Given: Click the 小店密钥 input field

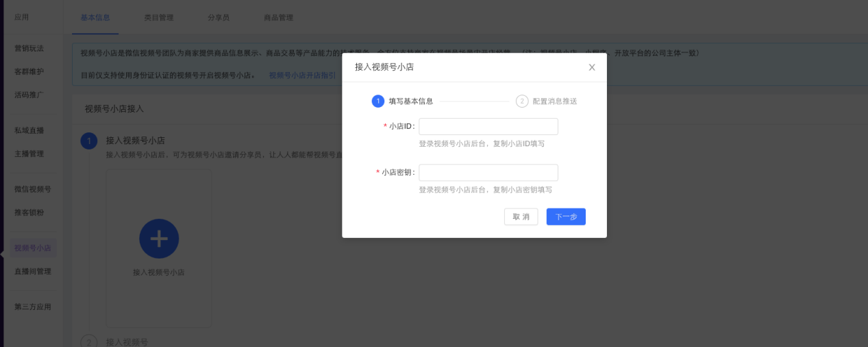Looking at the screenshot, I should [x=488, y=173].
